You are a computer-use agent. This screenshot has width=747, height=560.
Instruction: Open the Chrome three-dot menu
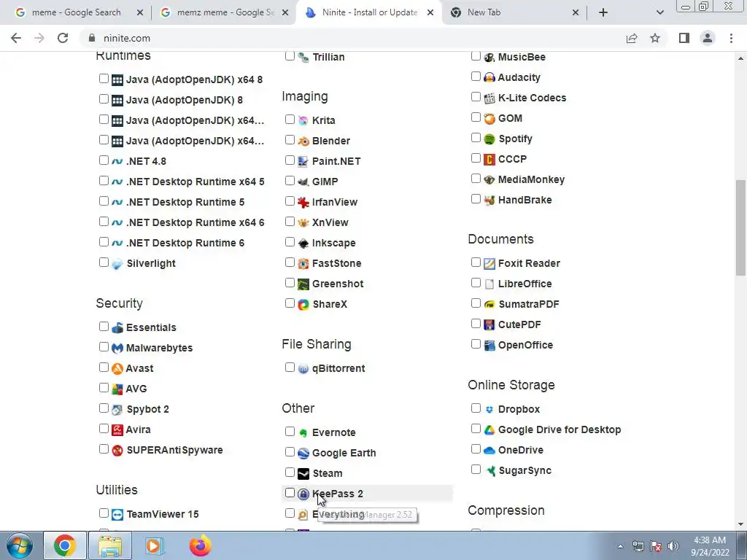[x=731, y=38]
